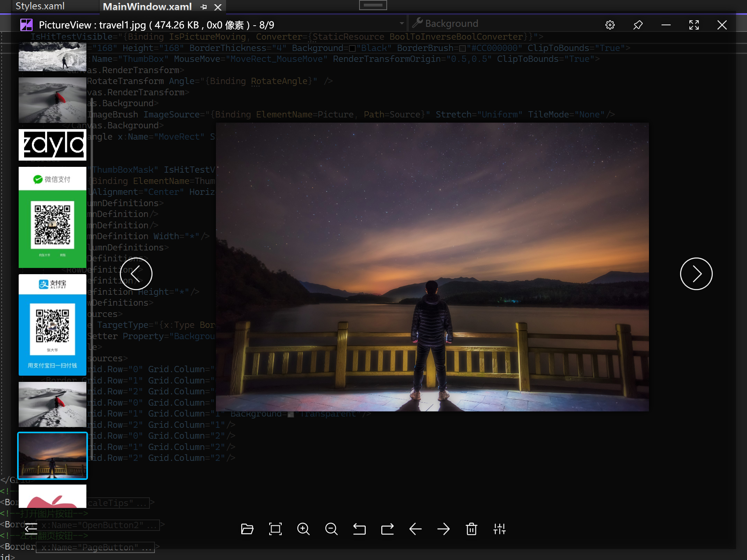Go to next picture using right circle arrow
The height and width of the screenshot is (560, 747).
696,274
